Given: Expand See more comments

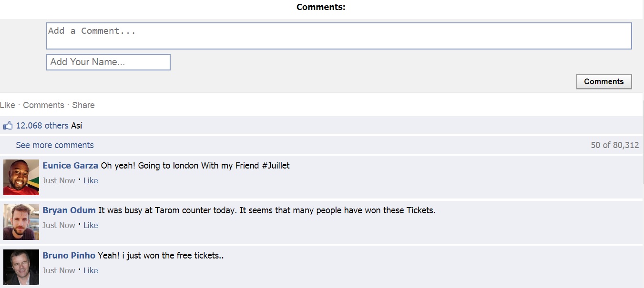Looking at the screenshot, I should [55, 145].
